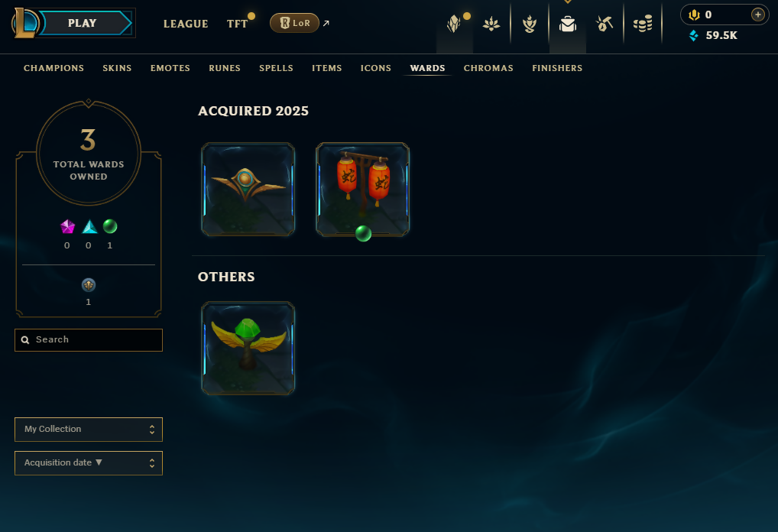Open the laurel trophy navigation icon
This screenshot has height=532, width=778.
click(530, 24)
